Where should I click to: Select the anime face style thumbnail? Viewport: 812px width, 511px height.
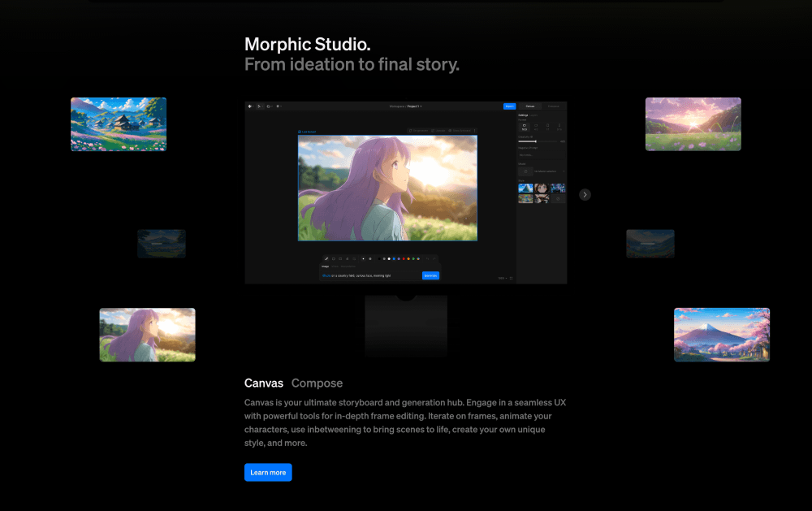[542, 188]
